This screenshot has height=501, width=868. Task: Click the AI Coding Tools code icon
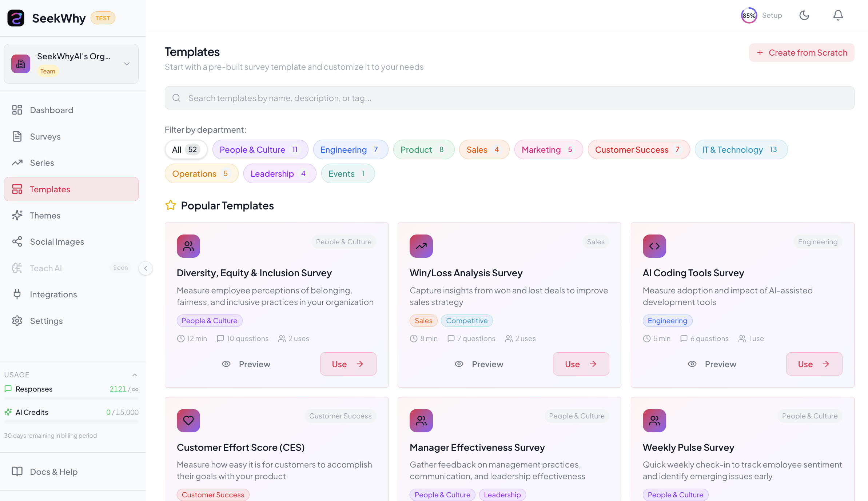(x=654, y=246)
